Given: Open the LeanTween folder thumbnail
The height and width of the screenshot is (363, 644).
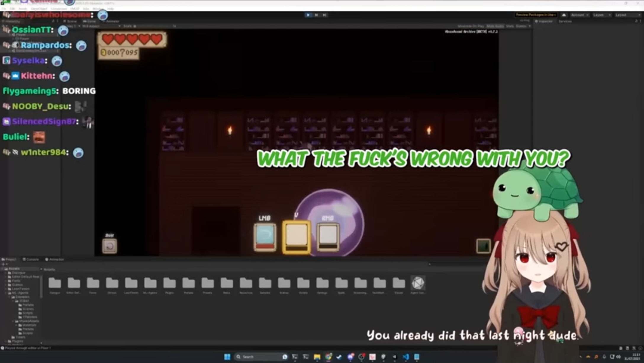Looking at the screenshot, I should tap(131, 283).
